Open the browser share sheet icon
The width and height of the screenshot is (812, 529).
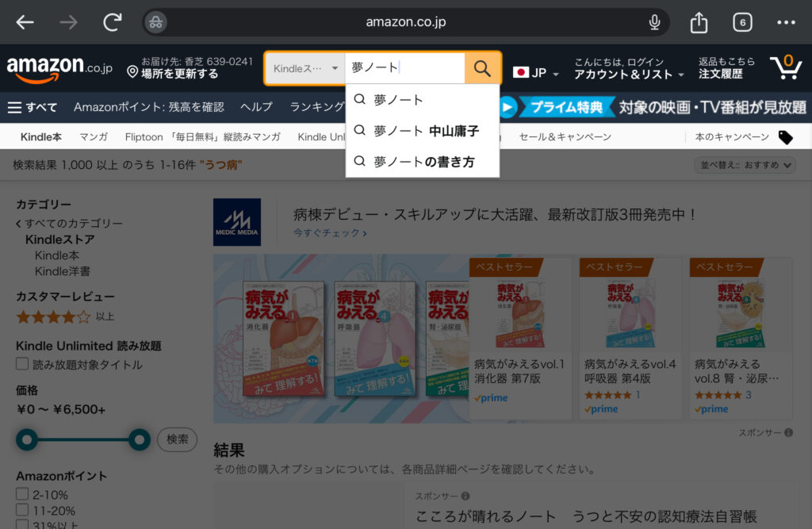[699, 21]
